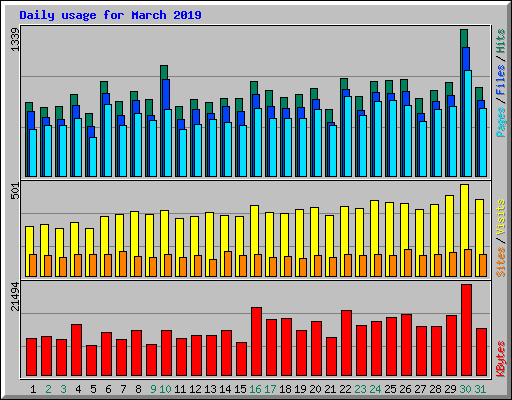Click the red KBytes bar for day 4
Viewport: 512px width, 400px height.
click(76, 350)
